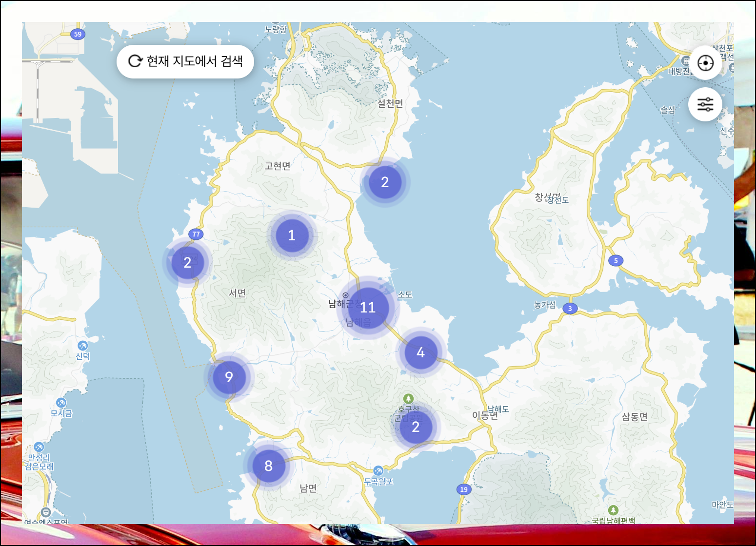Select the cluster marker showing 9
The image size is (756, 546).
(x=229, y=377)
